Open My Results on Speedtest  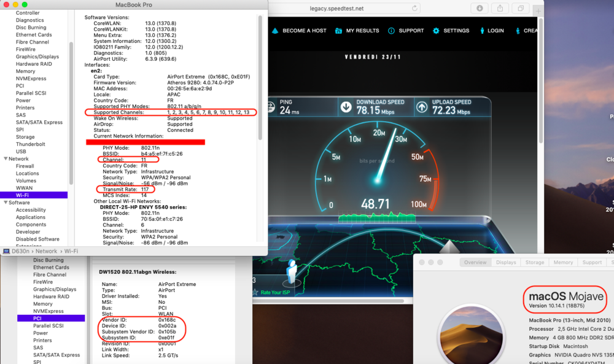click(339, 30)
